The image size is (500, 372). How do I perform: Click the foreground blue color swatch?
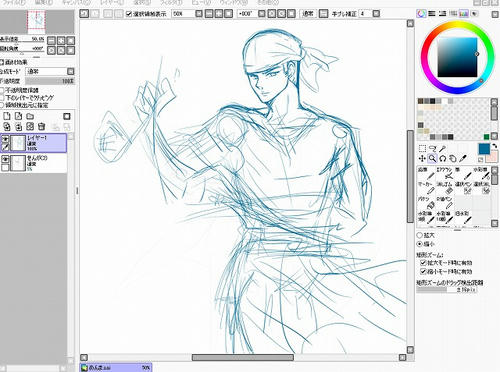[484, 149]
